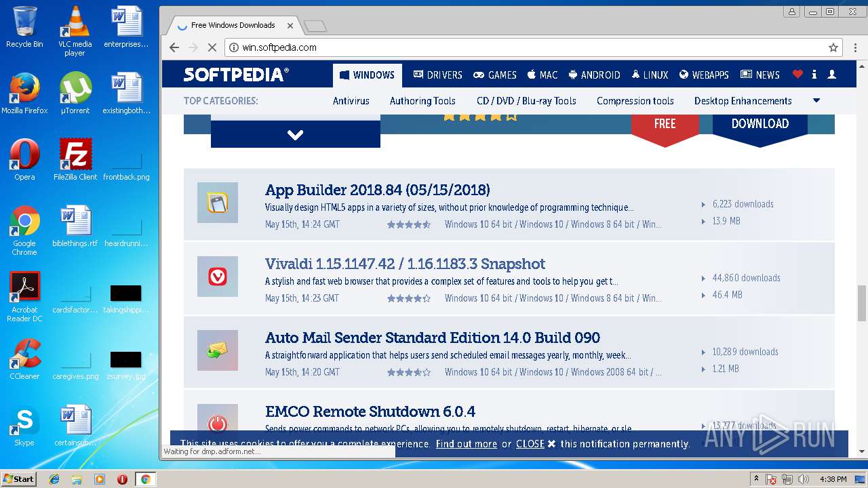This screenshot has width=868, height=488.
Task: Click Opera icon in taskbar
Action: tap(122, 479)
